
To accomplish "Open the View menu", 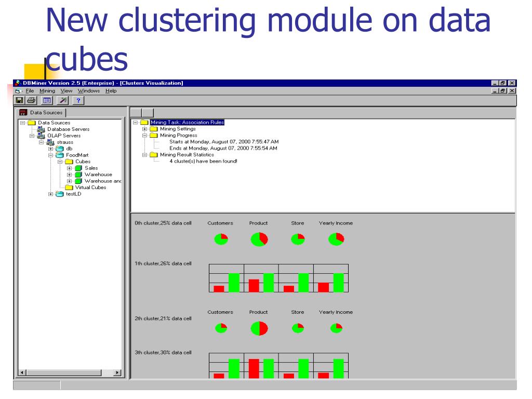I will point(66,91).
